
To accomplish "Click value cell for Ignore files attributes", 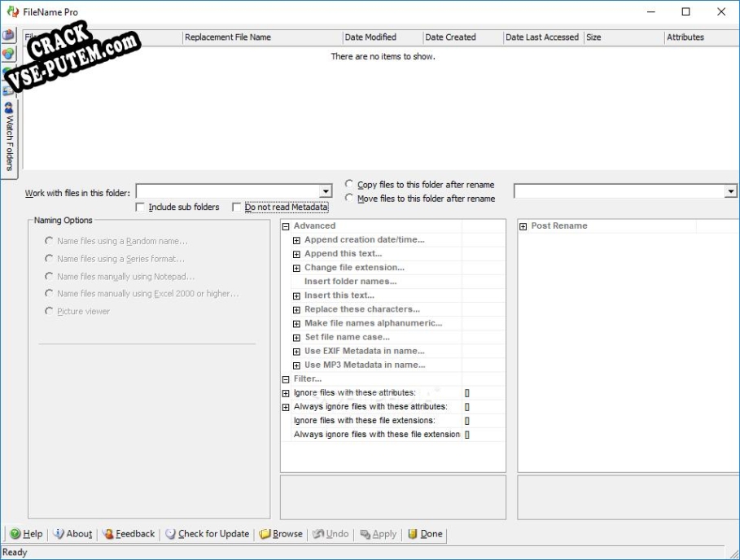I will (x=484, y=392).
